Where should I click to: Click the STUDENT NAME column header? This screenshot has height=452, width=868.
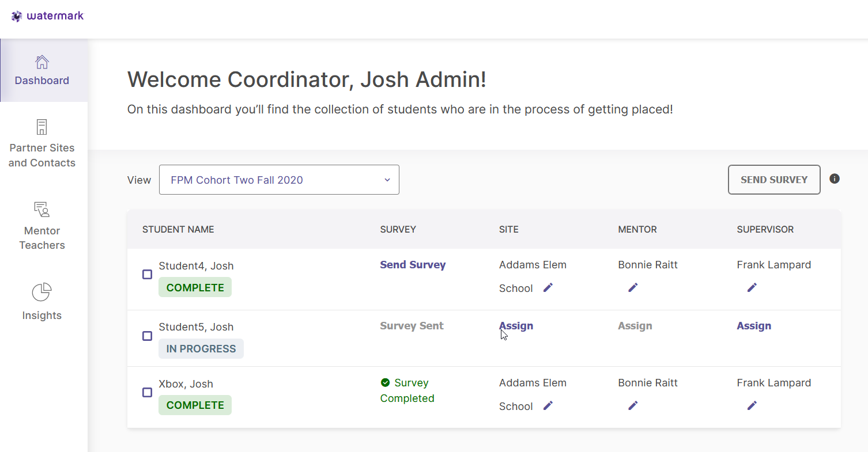click(x=178, y=229)
